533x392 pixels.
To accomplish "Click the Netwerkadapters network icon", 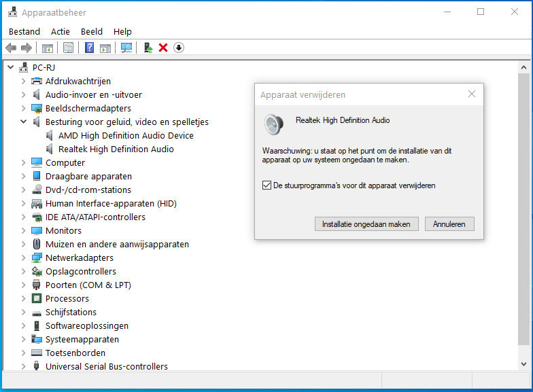I will [37, 258].
